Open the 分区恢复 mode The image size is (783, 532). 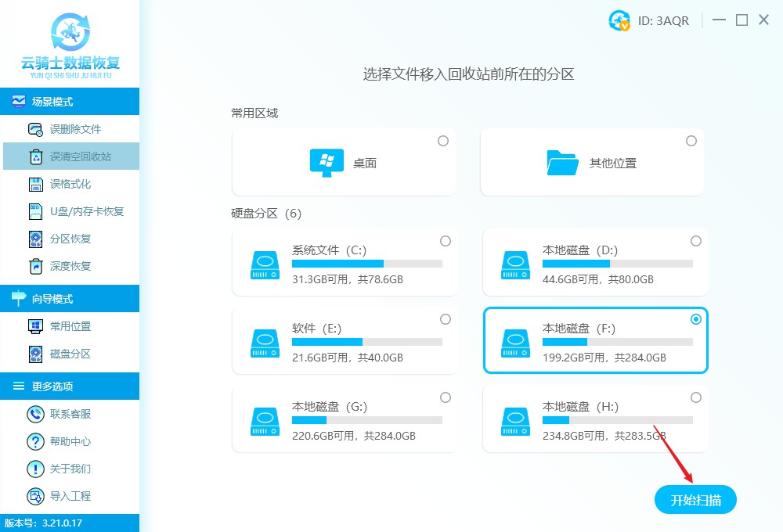(x=70, y=239)
